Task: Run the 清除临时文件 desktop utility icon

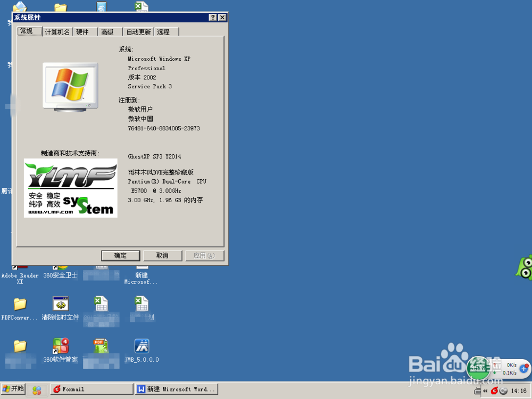Action: point(61,309)
